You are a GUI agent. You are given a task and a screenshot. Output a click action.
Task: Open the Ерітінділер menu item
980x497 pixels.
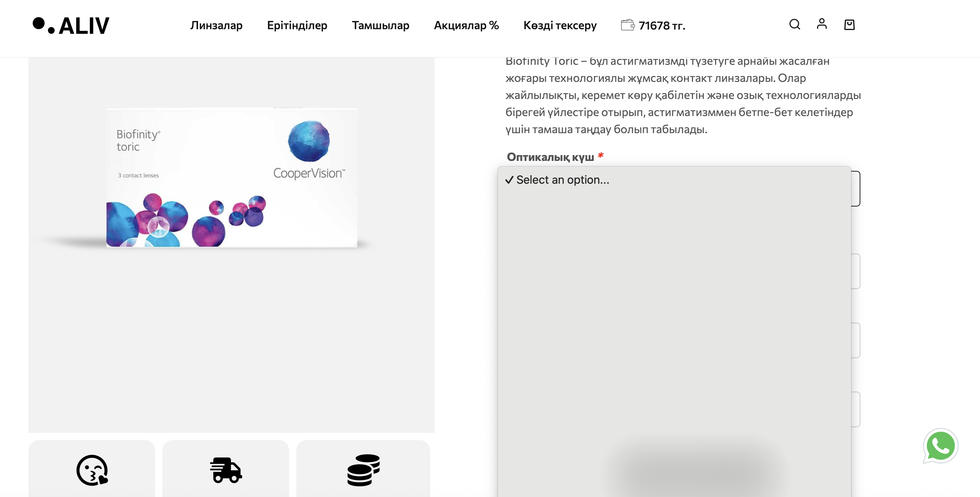(x=297, y=26)
